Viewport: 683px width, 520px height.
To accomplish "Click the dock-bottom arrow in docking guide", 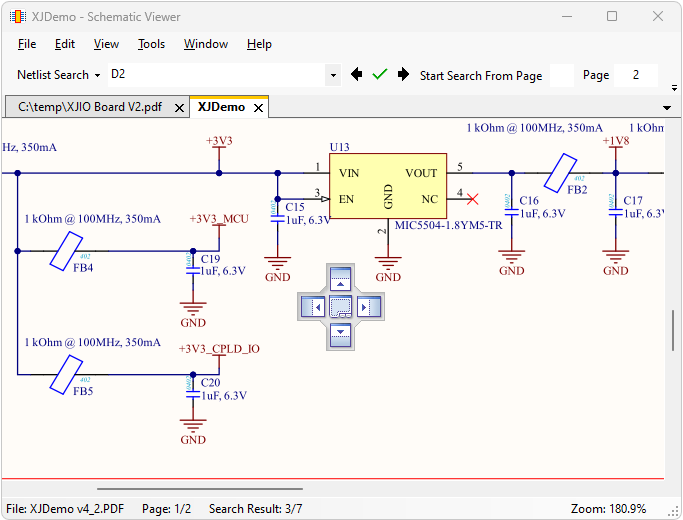I will [341, 334].
